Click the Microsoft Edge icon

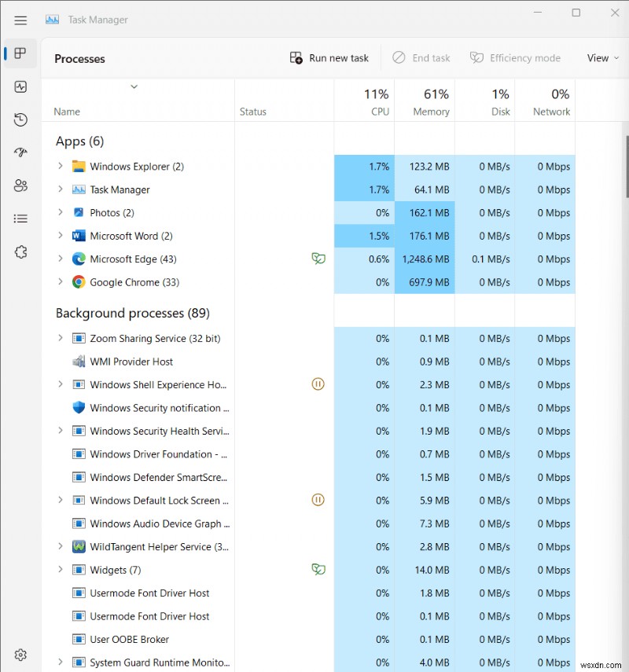79,259
